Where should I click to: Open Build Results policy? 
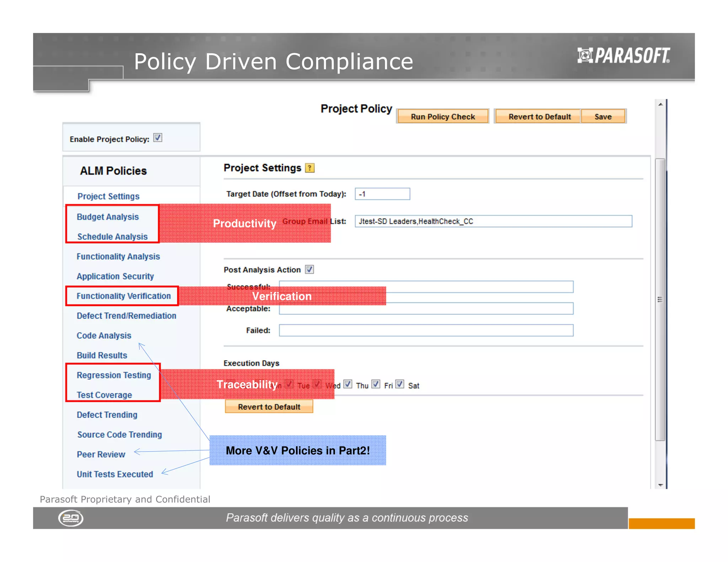(102, 355)
